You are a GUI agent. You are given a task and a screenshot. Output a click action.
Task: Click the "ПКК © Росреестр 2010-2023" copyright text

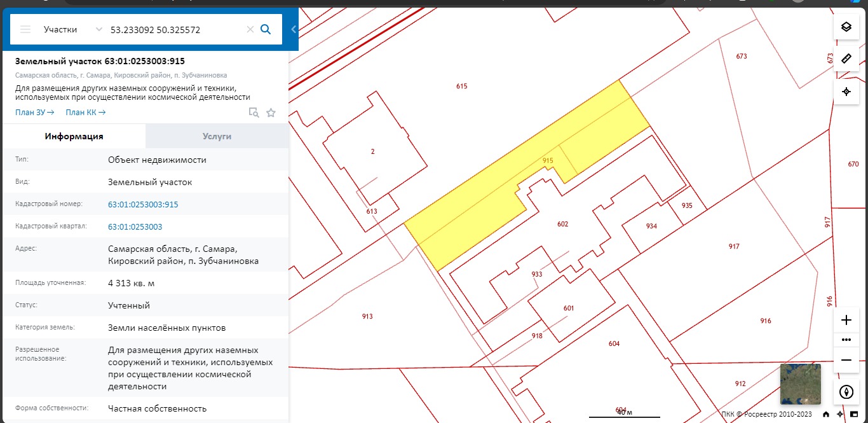point(766,414)
